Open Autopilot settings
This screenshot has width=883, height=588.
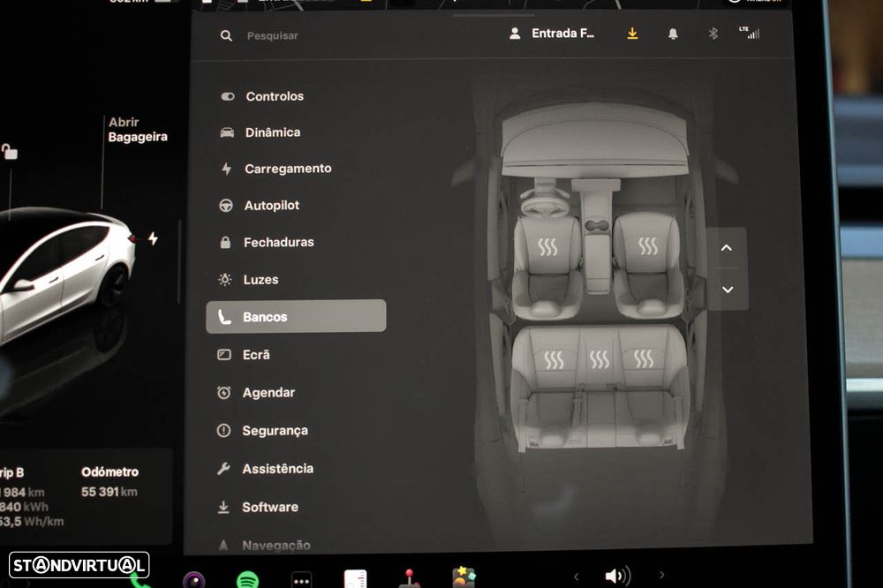259,206
